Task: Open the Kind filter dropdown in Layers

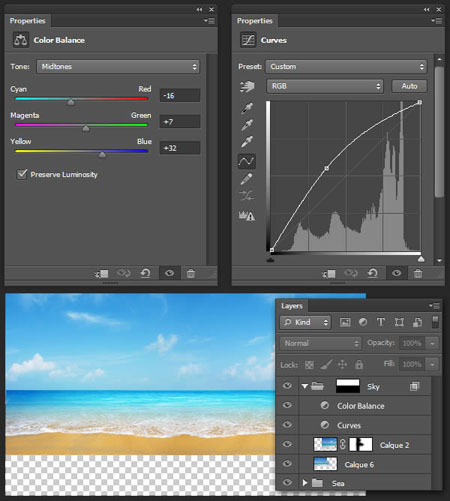Action: [x=306, y=322]
